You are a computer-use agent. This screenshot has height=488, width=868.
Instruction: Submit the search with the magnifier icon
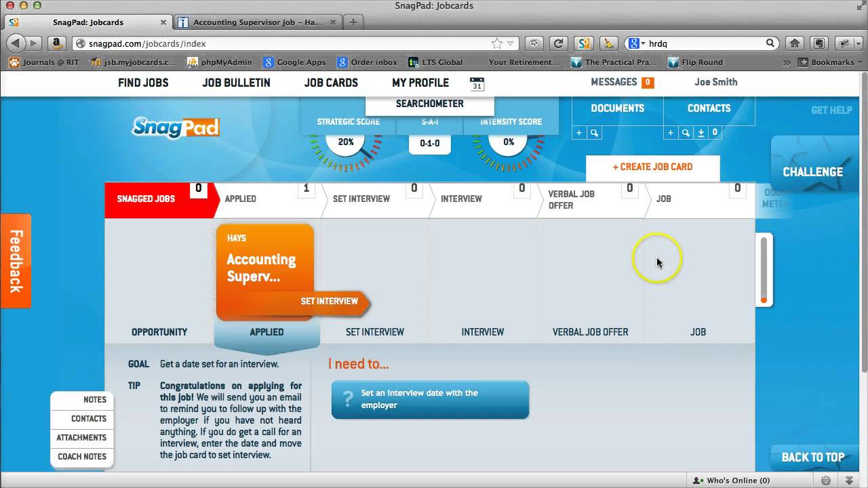[x=770, y=43]
